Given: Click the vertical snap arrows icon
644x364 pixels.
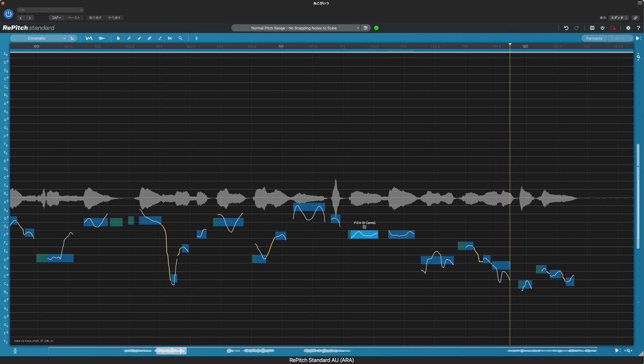Looking at the screenshot, I should (196, 38).
